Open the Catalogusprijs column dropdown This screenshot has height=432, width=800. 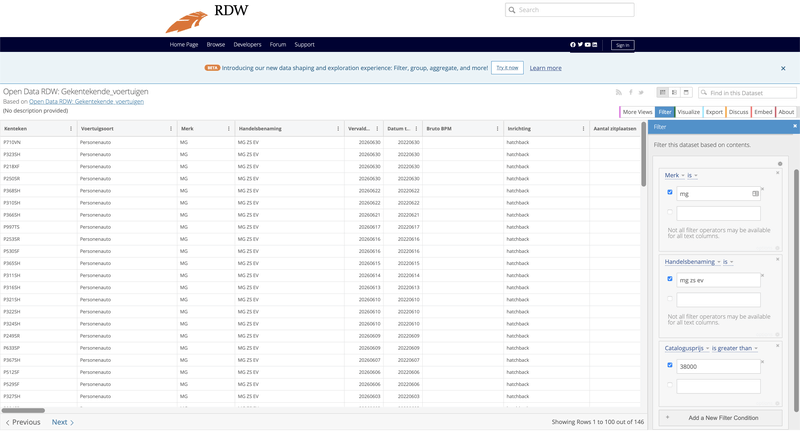pos(687,348)
